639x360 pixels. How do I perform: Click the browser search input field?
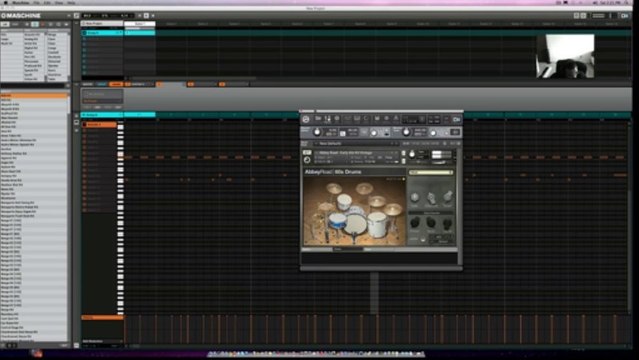33,86
